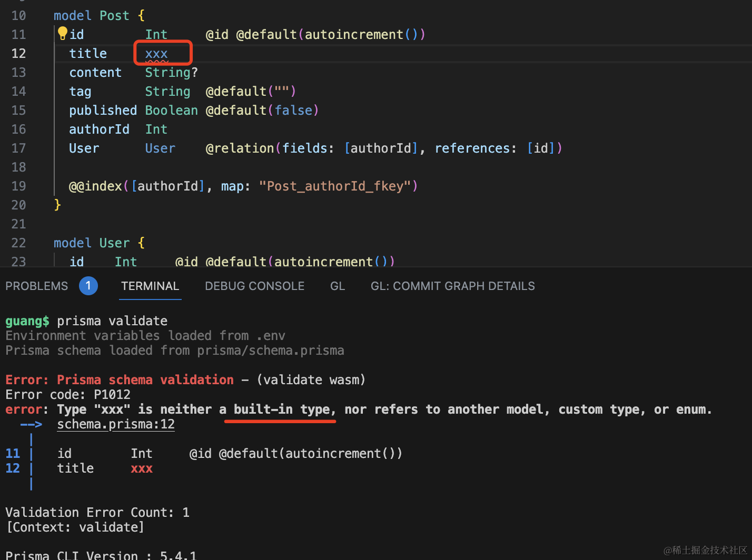
Task: Click the problems count badge showing 1
Action: pos(88,286)
